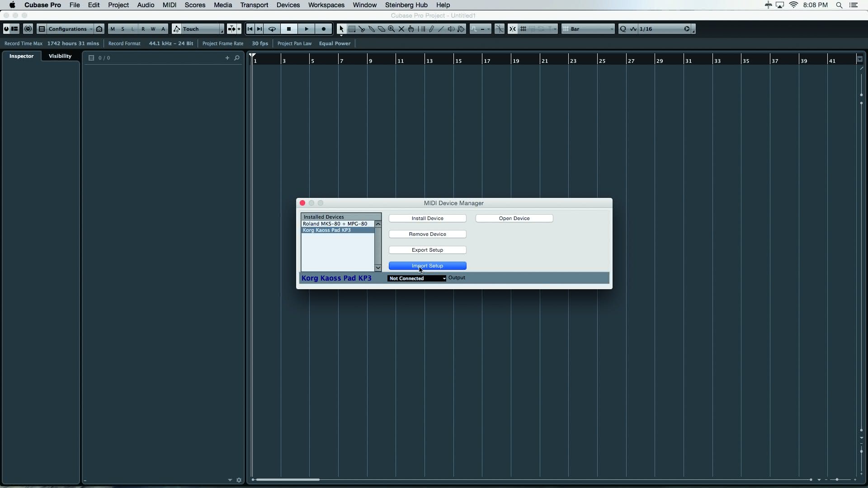Open the Not Connected output dropdown
868x488 pixels.
click(417, 278)
